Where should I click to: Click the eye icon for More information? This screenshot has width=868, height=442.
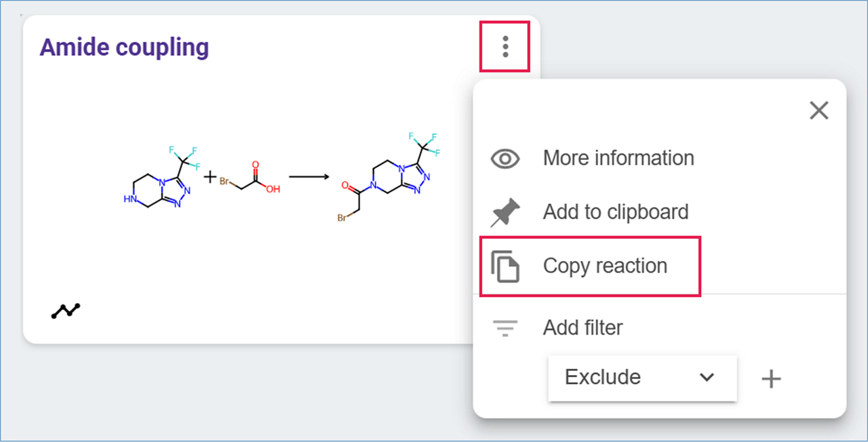tap(505, 159)
